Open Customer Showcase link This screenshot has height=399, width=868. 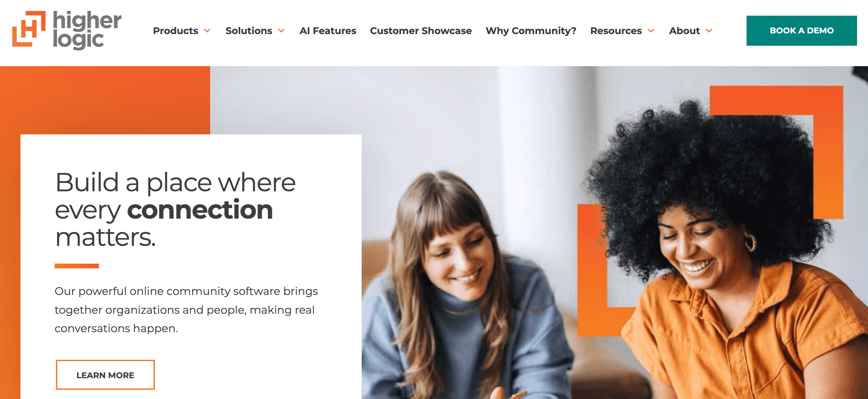(421, 31)
